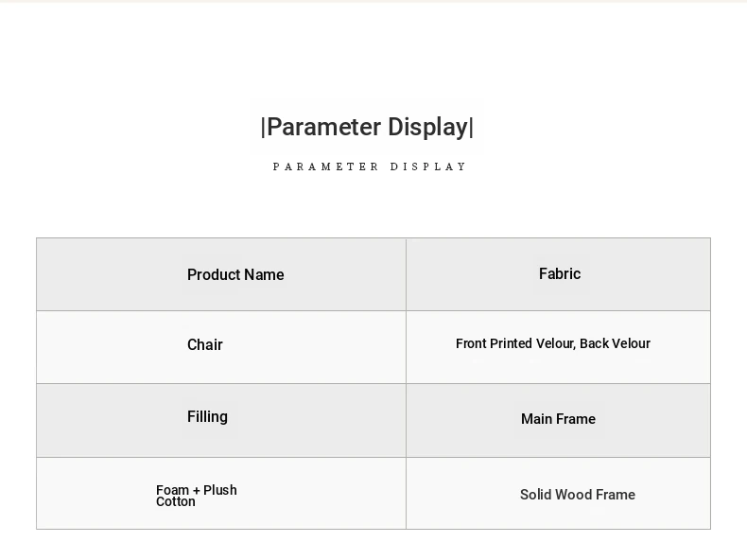Viewport: 747px width, 560px height.
Task: Click the Foam + Plush text
Action: pos(197,490)
